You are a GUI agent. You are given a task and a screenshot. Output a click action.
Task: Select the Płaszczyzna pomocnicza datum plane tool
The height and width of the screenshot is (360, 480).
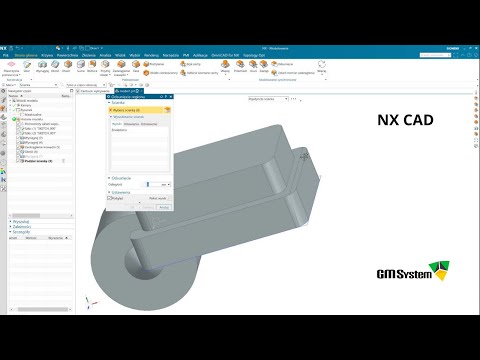point(11,68)
